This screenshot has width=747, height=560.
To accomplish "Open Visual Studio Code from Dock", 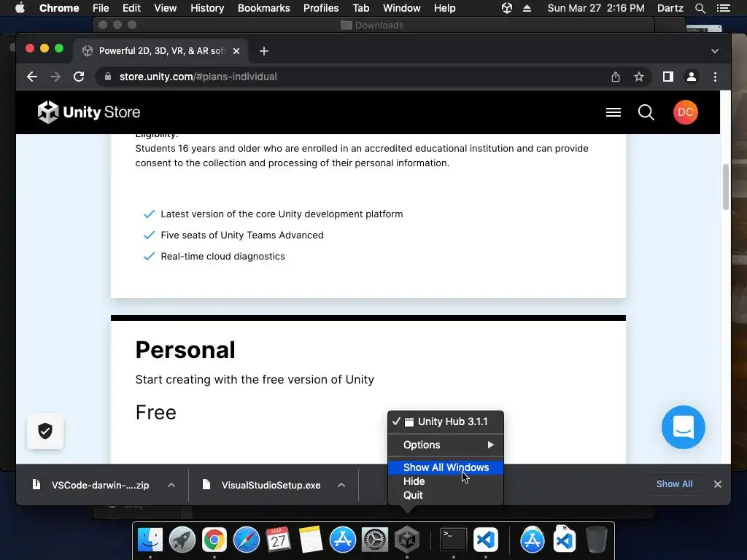I will 485,540.
